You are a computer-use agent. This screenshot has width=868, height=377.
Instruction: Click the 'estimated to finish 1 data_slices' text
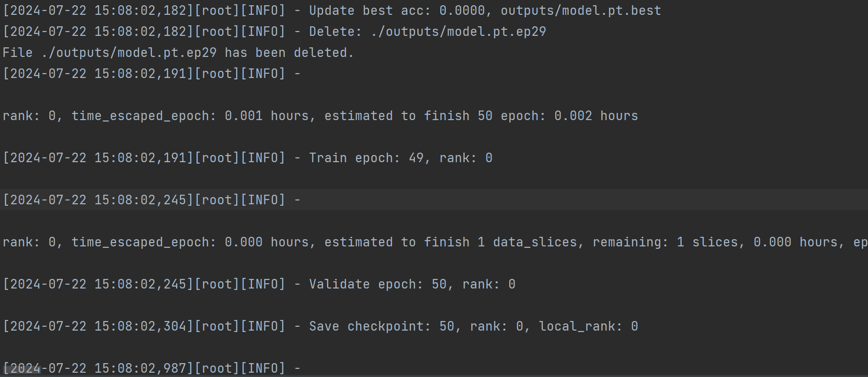point(450,242)
